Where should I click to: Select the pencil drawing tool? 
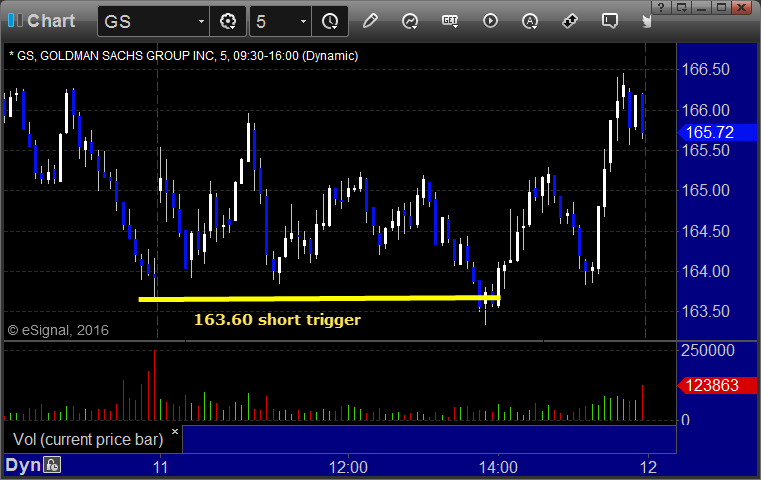click(x=370, y=21)
